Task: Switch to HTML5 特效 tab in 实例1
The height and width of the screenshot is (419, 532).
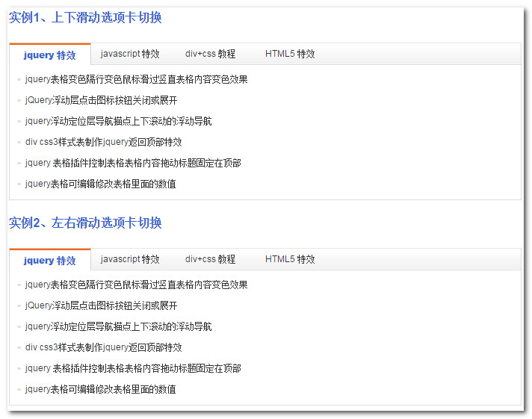Action: point(290,54)
